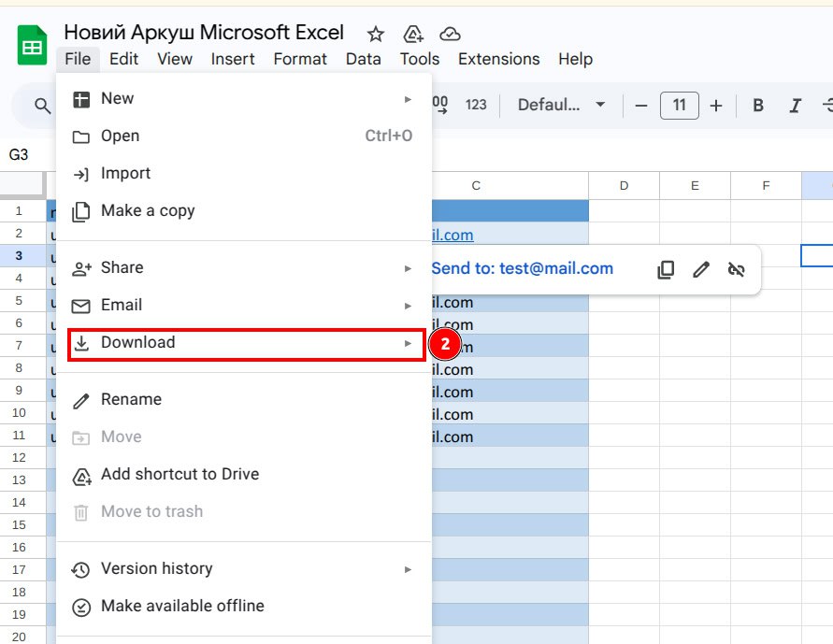Remove link icon in hover card
The image size is (833, 644).
point(736,270)
